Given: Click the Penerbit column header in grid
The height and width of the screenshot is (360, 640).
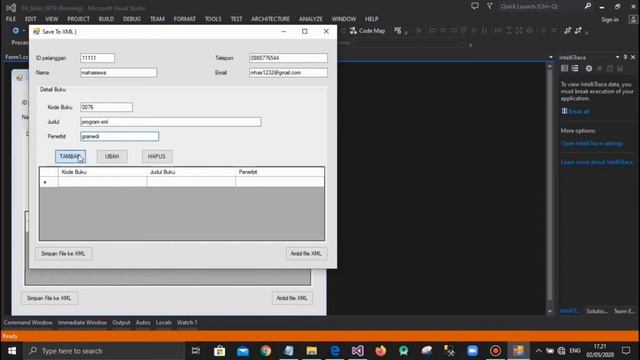Looking at the screenshot, I should click(280, 172).
